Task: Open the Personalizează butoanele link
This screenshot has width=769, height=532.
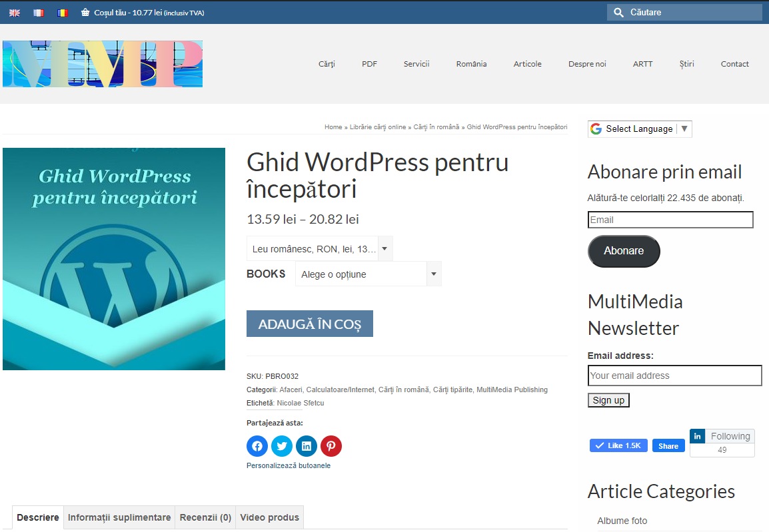Action: click(x=289, y=465)
